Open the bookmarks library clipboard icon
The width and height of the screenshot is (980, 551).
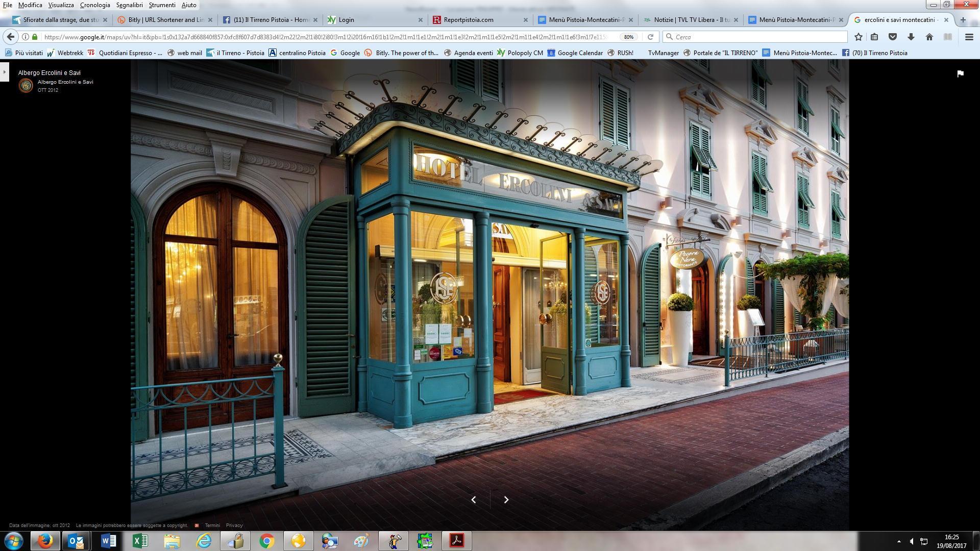874,37
